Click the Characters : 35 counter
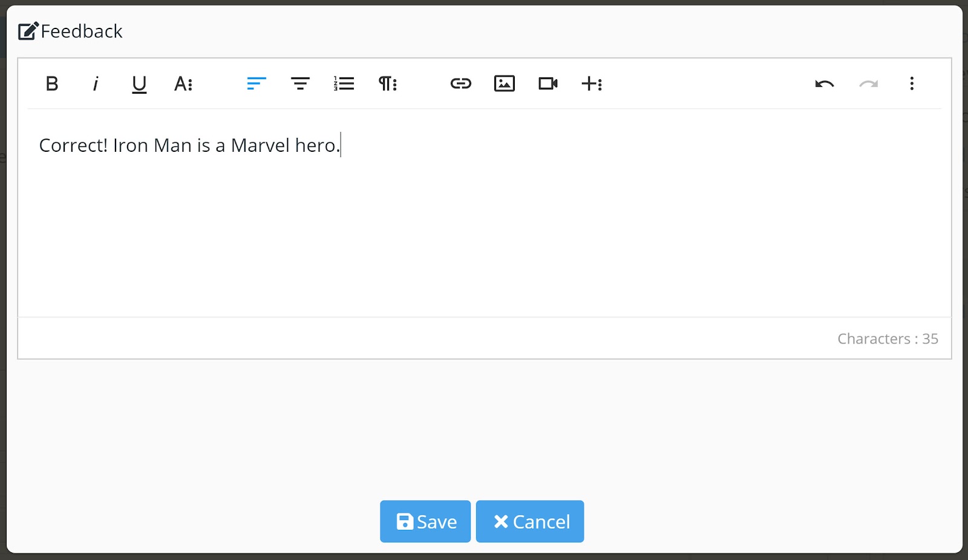 [x=888, y=339]
